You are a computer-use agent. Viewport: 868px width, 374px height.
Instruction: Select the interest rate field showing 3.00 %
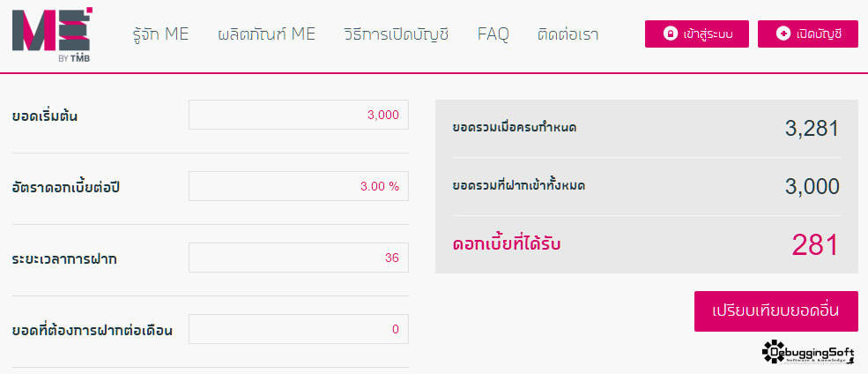pos(299,186)
